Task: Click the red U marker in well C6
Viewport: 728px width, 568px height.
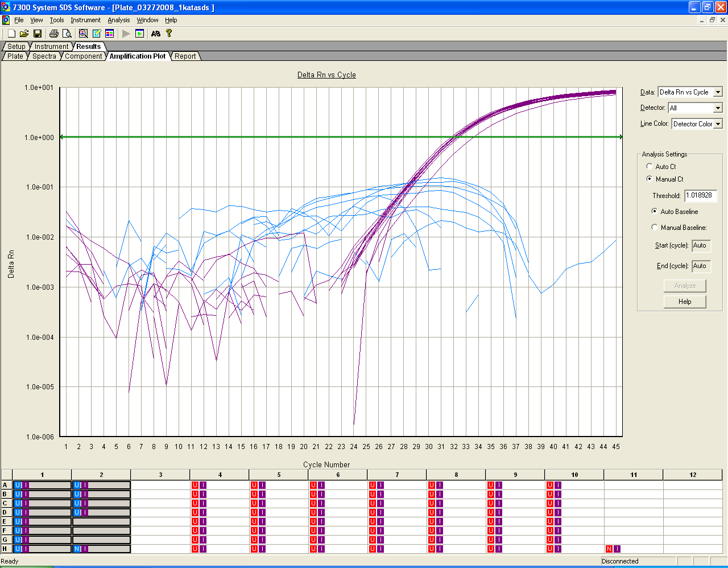Action: coord(313,503)
